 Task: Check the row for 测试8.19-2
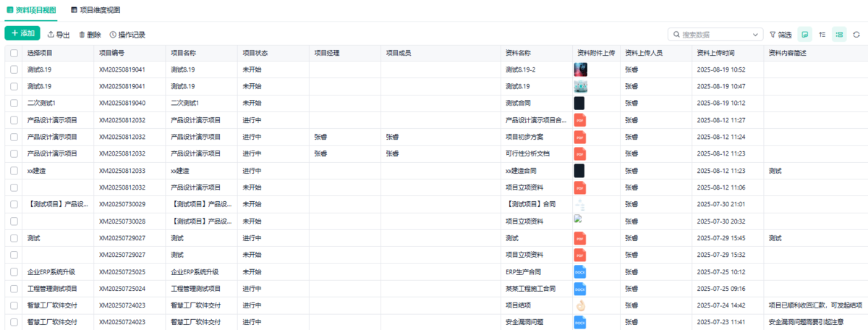click(14, 69)
